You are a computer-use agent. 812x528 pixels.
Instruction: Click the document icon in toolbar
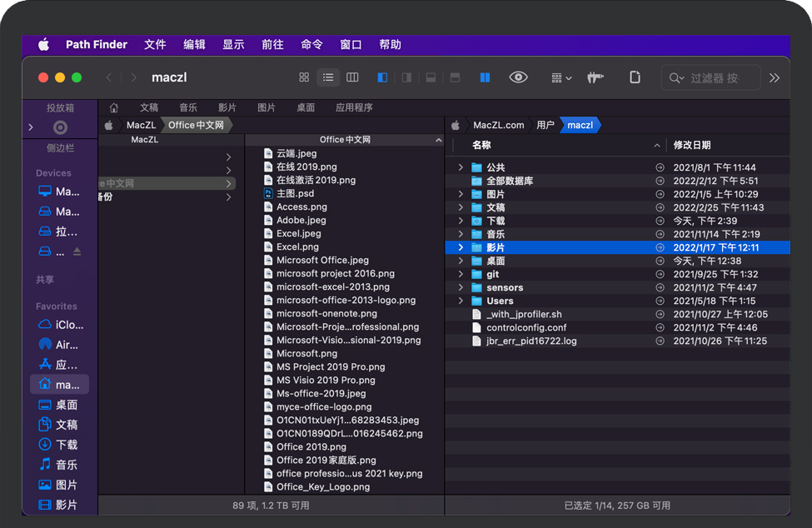coord(635,77)
